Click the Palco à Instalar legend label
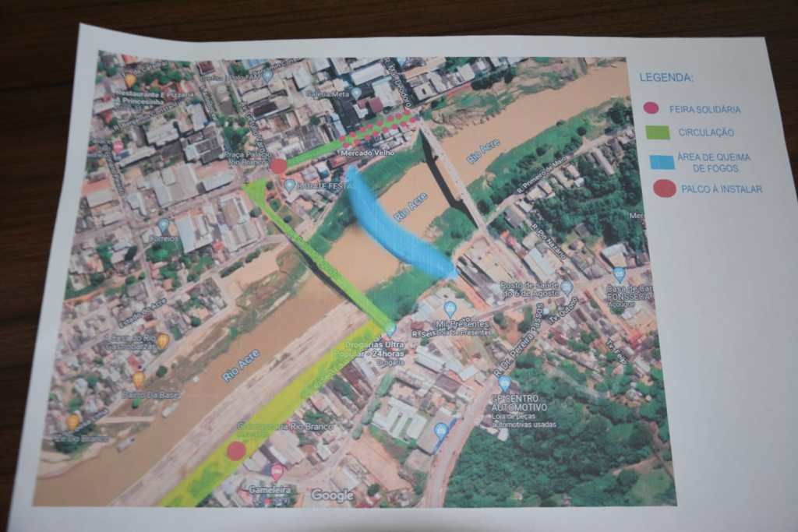Screen dimensions: 798x532 [x=721, y=189]
